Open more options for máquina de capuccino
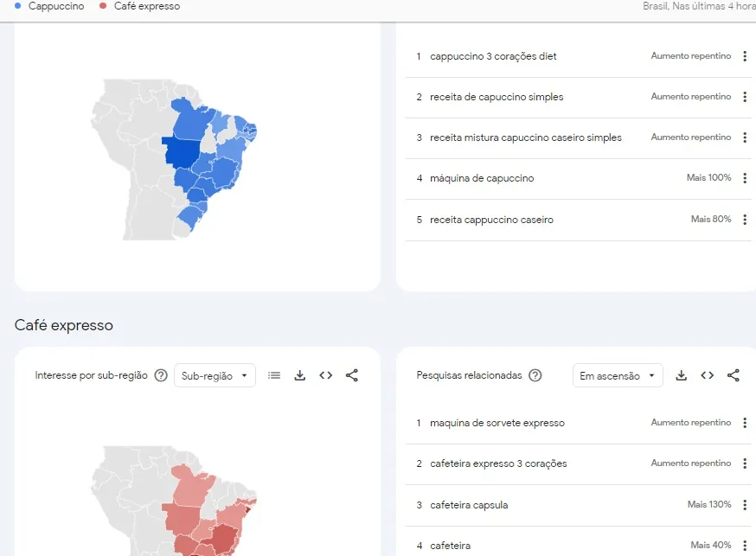 click(745, 178)
